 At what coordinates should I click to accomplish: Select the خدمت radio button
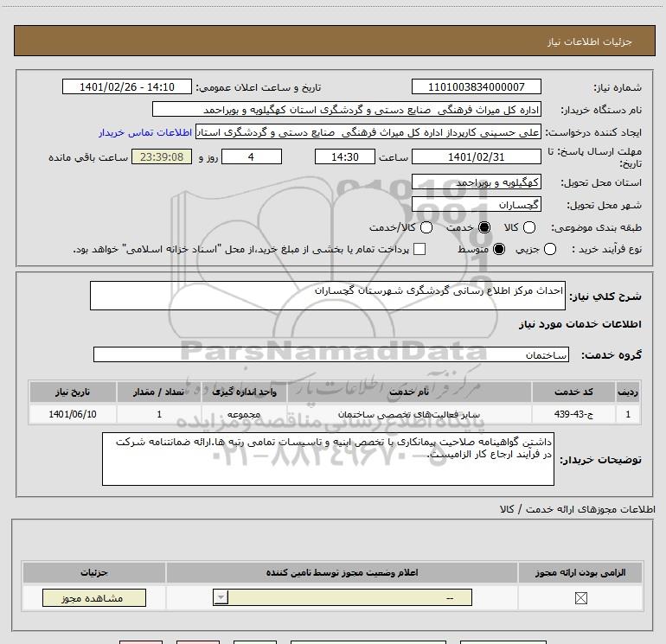483,227
